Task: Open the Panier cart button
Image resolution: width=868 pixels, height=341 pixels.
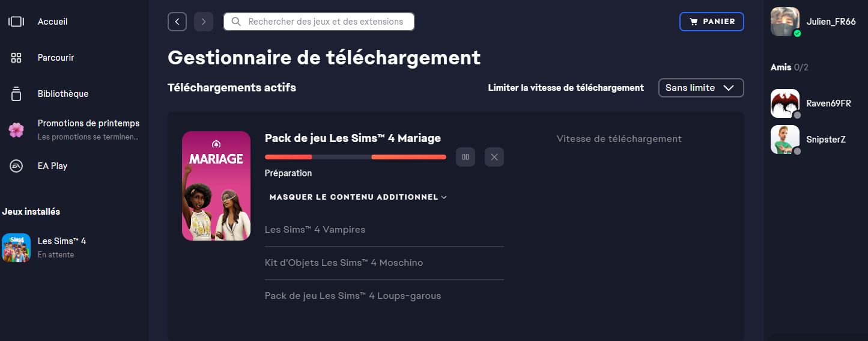Action: tap(712, 22)
